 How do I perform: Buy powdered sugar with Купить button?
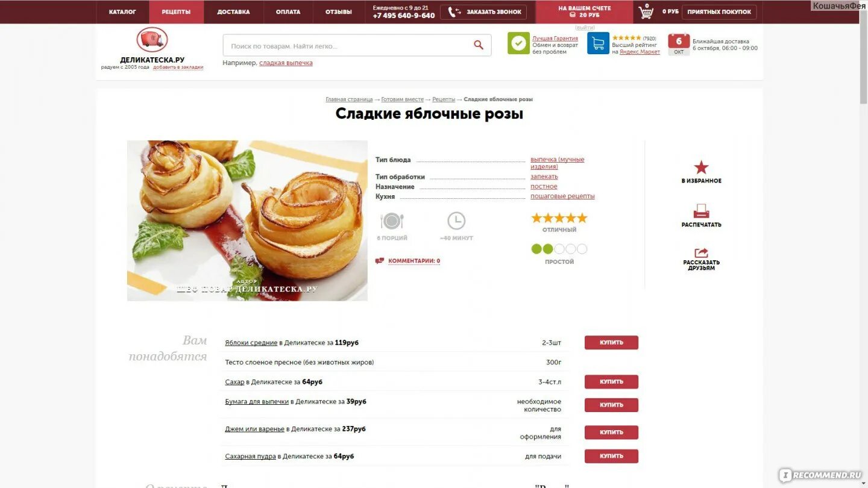click(x=611, y=456)
